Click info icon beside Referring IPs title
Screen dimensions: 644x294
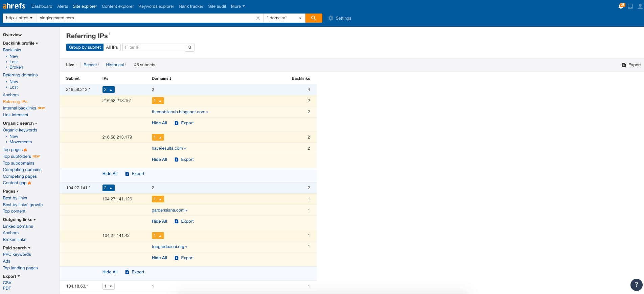coord(110,33)
